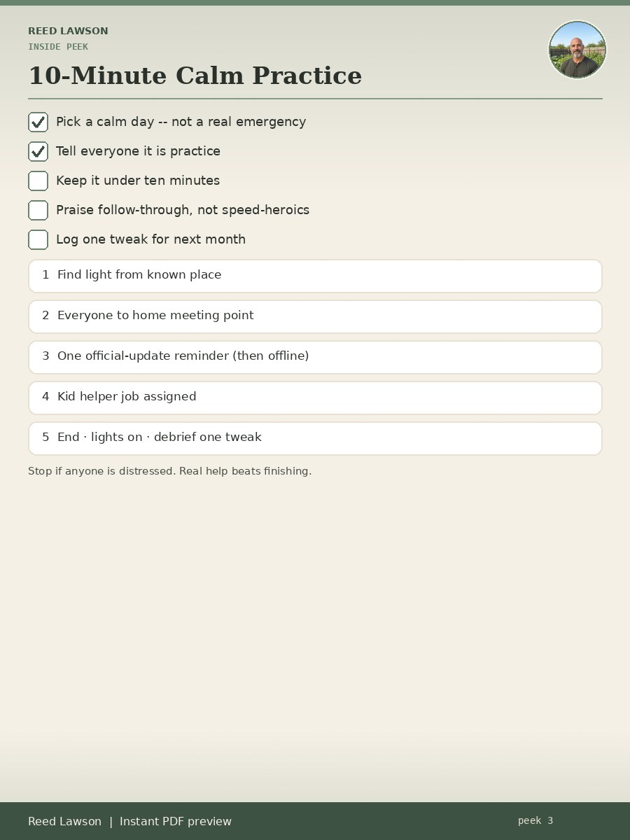
Task: Select step 5 'End · lights on' card
Action: (315, 438)
